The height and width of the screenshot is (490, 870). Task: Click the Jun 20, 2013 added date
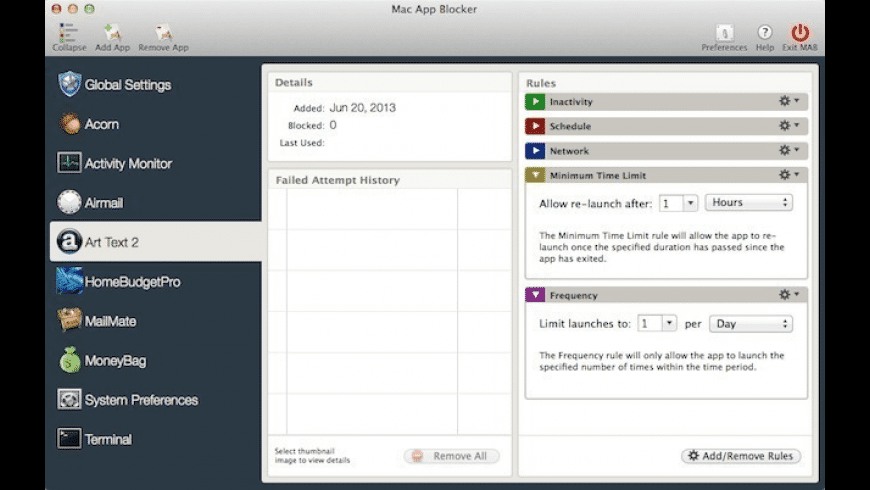pyautogui.click(x=362, y=108)
